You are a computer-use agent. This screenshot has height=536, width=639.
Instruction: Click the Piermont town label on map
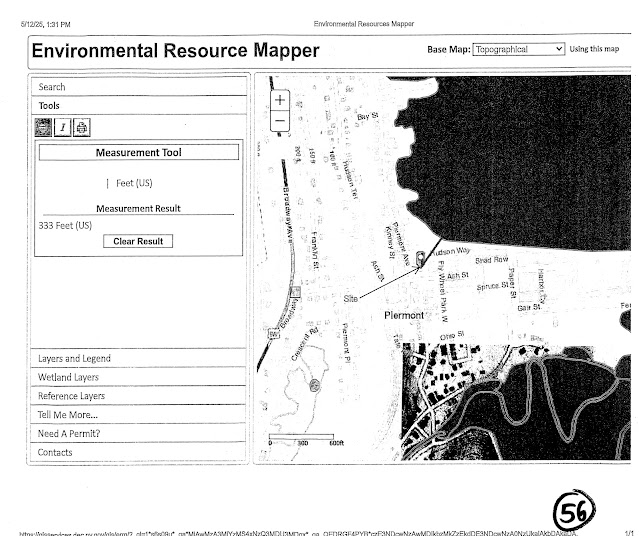404,315
